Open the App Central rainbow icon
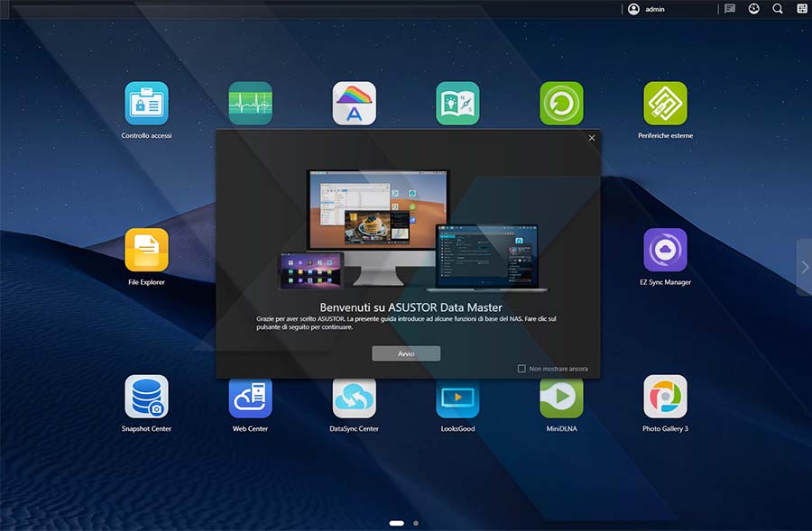Viewport: 812px width, 531px height. pyautogui.click(x=354, y=104)
